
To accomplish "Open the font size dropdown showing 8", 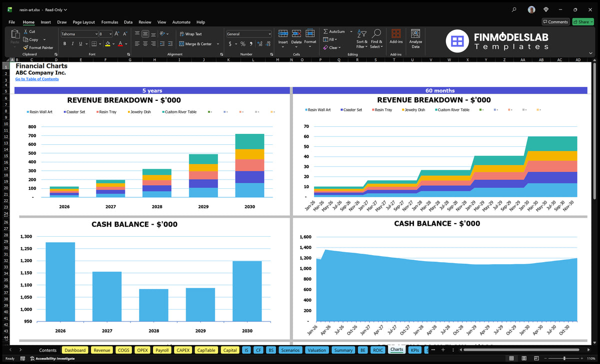I will [x=110, y=34].
